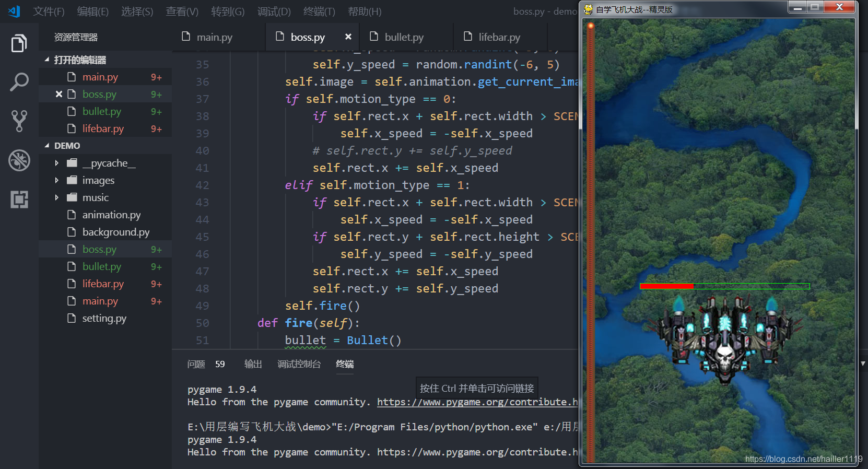Open first pygame.org contribute link in terminal

click(x=477, y=402)
